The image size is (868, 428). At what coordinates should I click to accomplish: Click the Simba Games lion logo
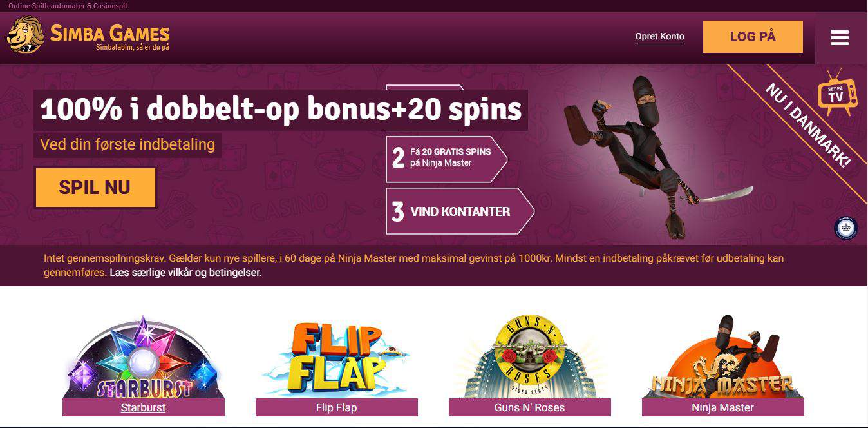click(x=25, y=35)
